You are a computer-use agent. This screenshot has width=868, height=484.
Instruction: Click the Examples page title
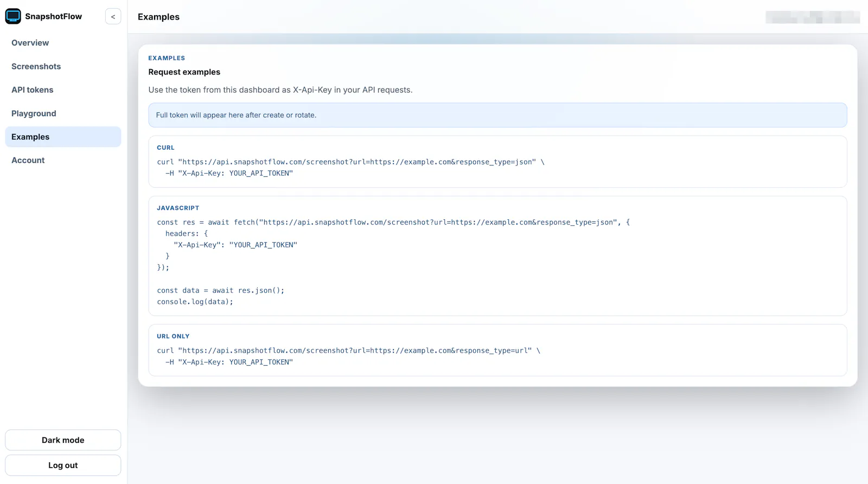pos(158,17)
